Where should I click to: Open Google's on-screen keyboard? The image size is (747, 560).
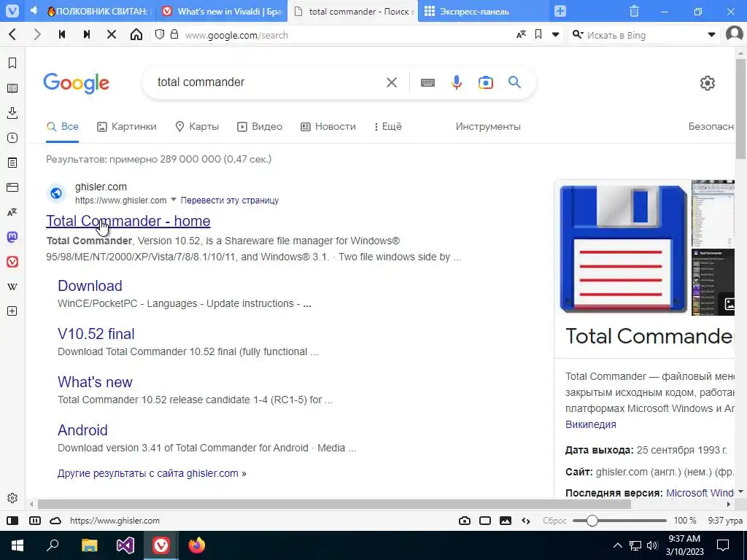(427, 82)
